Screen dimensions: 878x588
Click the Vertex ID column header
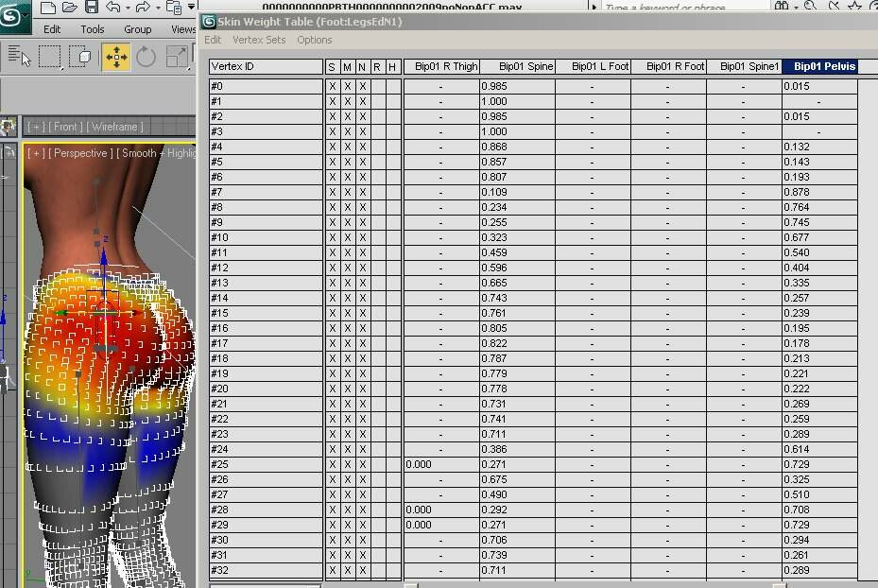[x=266, y=66]
